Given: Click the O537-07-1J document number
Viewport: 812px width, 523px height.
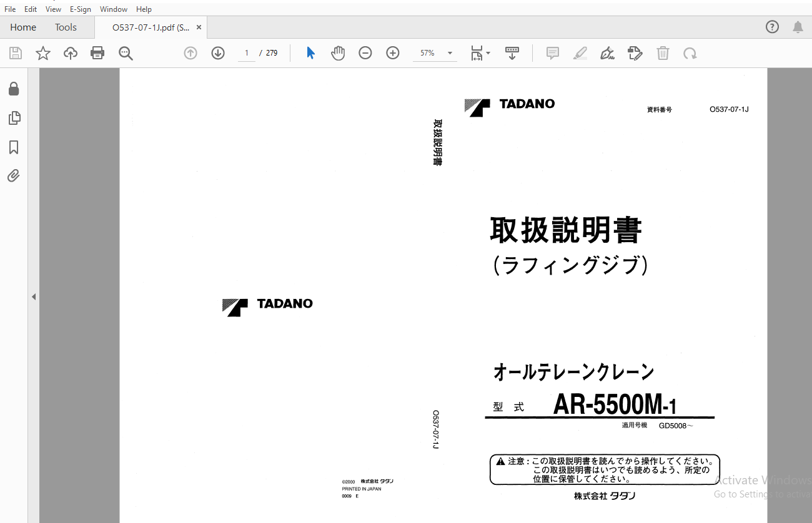Looking at the screenshot, I should [729, 109].
